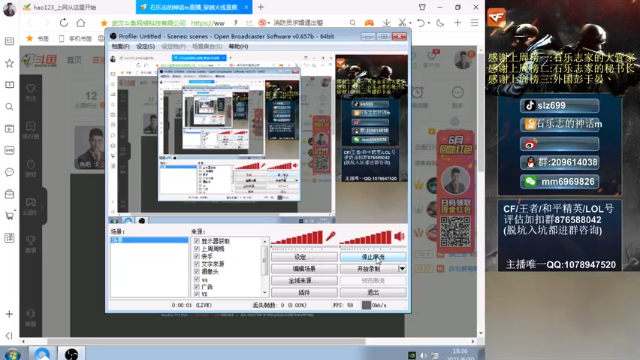Click sources list scroll up arrow
This screenshot has height=360, width=640.
(264, 241)
